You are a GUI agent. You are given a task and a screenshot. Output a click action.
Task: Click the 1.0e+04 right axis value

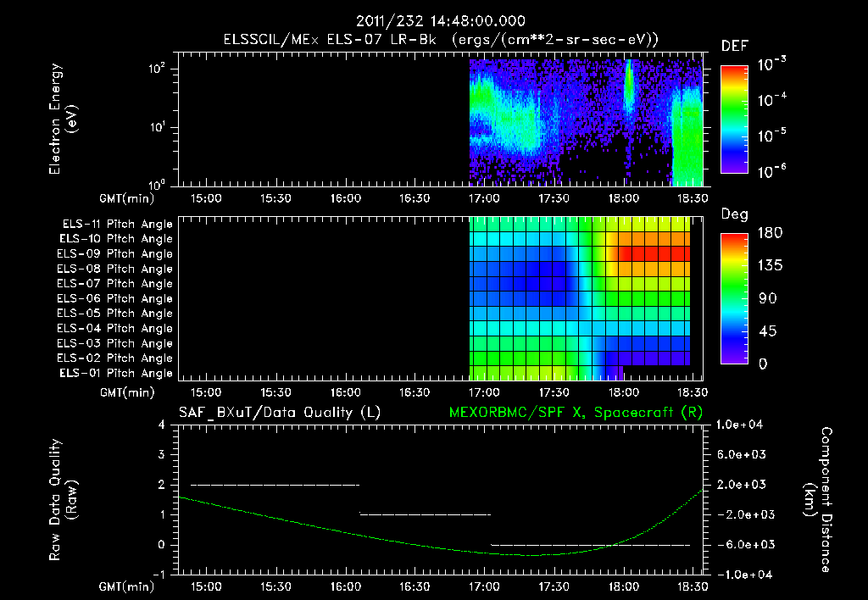click(x=739, y=425)
